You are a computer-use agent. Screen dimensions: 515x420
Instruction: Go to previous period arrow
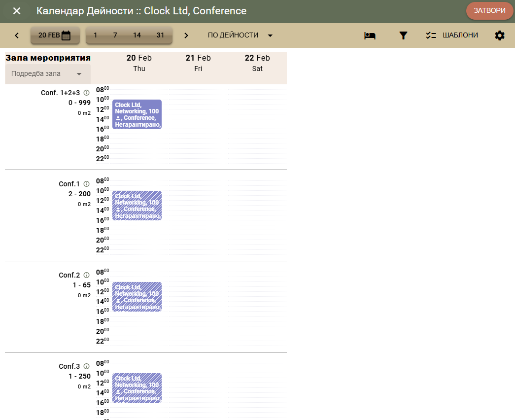pyautogui.click(x=17, y=35)
